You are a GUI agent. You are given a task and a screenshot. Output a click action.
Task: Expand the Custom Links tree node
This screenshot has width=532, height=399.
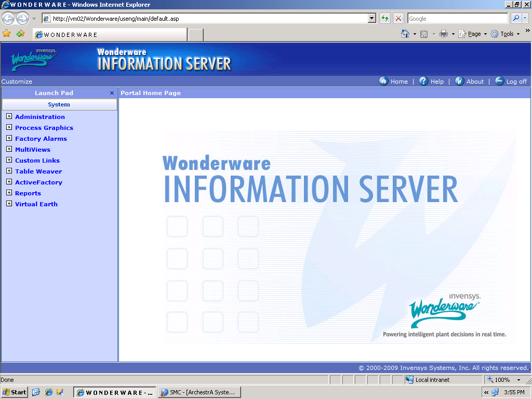9,160
